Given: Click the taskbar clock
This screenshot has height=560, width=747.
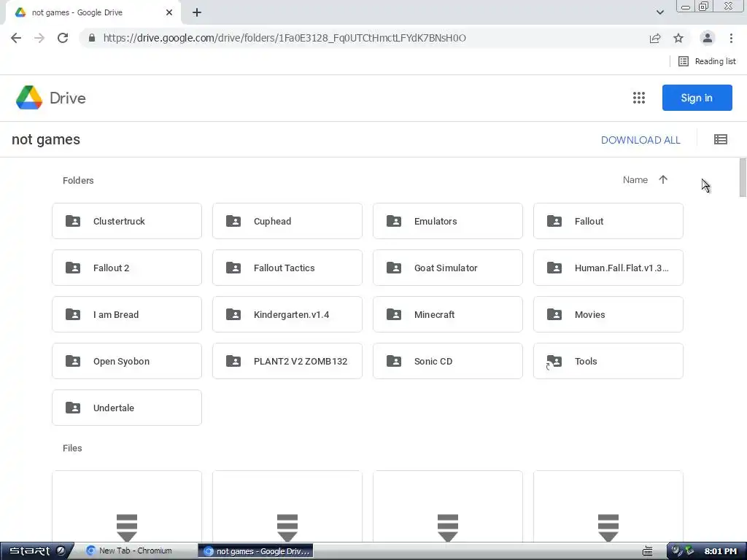Looking at the screenshot, I should tap(720, 551).
